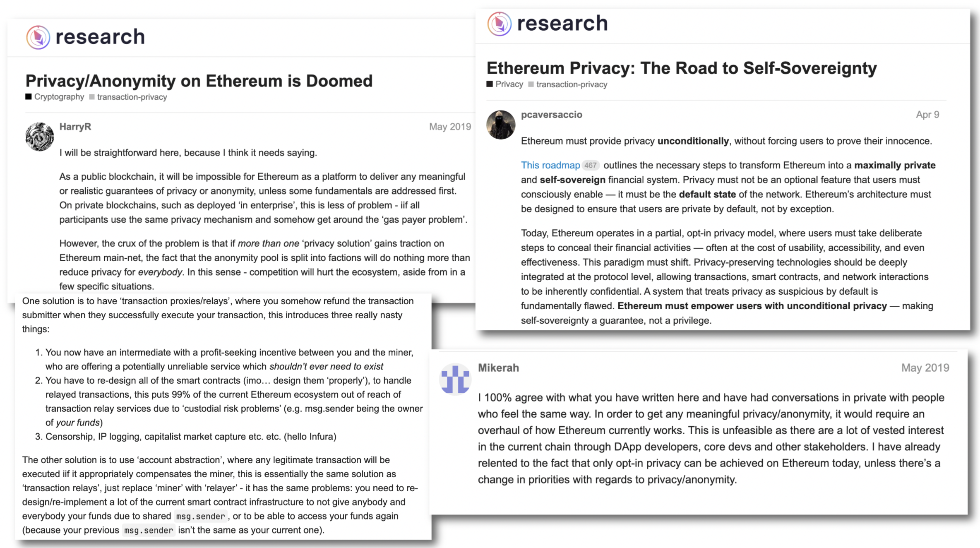Screen dimensions: 980x548
Task: Click transaction-privacy tag under Self-Sovereignty title
Action: pyautogui.click(x=572, y=84)
